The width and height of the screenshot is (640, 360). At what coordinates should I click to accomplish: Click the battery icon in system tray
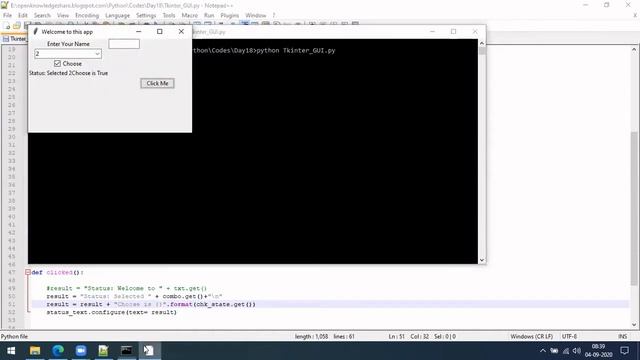(x=554, y=351)
